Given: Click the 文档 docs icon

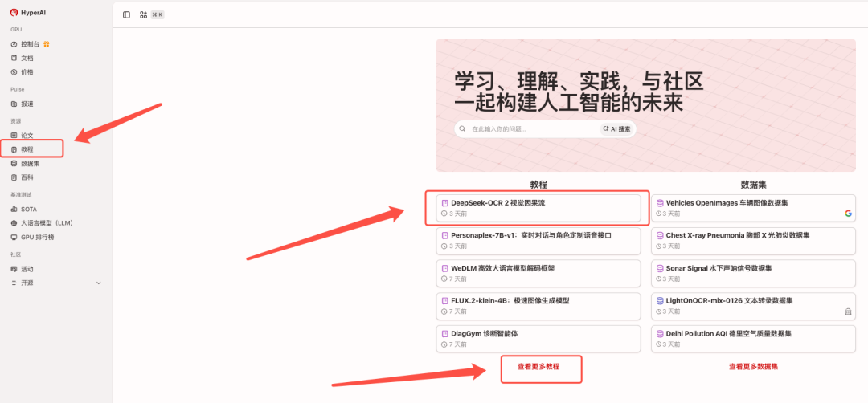Looking at the screenshot, I should click(x=14, y=58).
